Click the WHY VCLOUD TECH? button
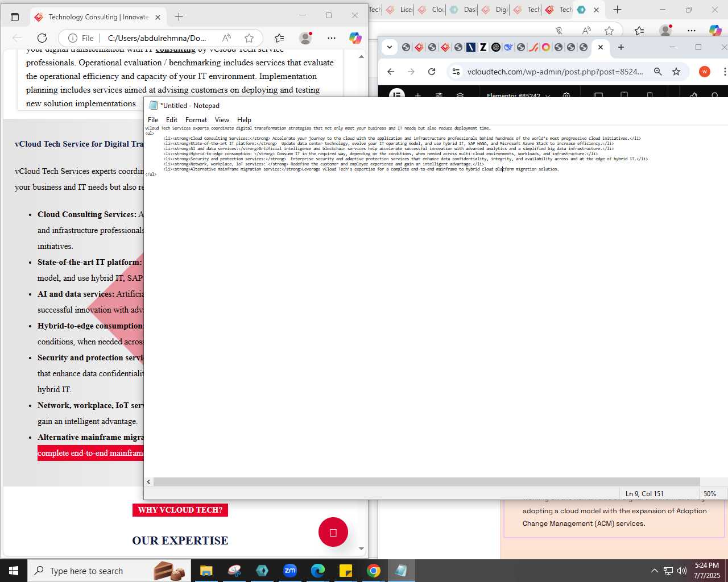728x582 pixels. (180, 510)
